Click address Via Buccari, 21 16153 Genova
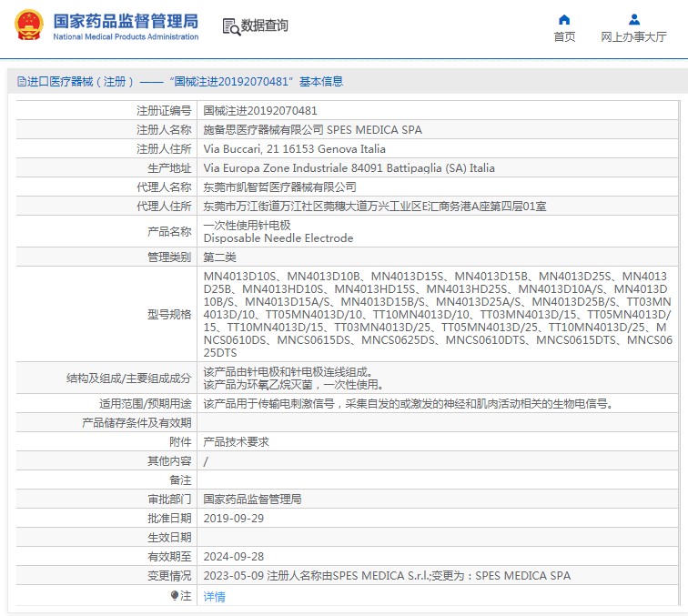This screenshot has width=688, height=616. click(295, 149)
